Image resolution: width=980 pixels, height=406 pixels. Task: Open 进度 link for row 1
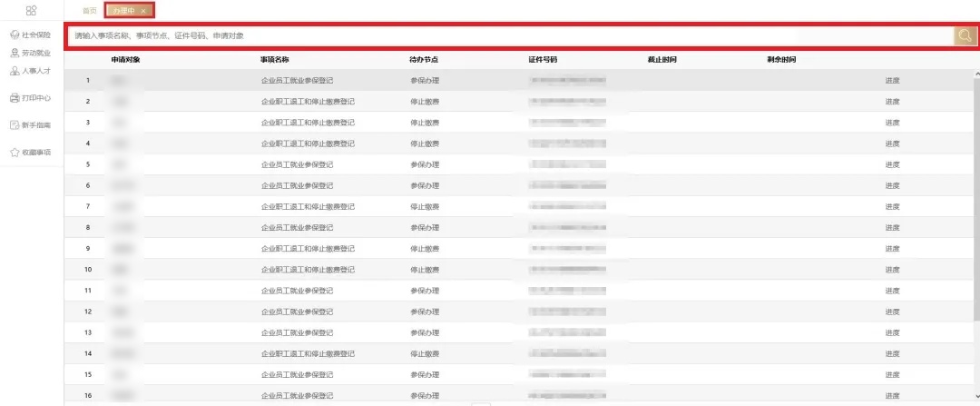pos(892,81)
